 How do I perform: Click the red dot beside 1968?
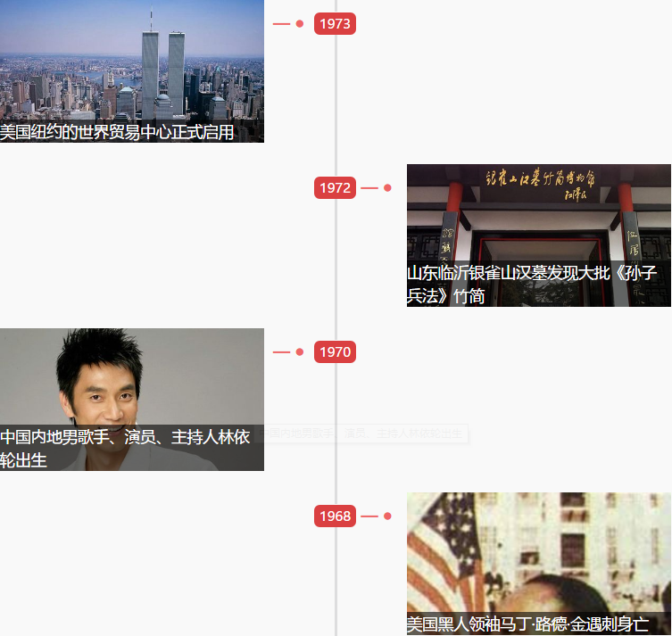[x=387, y=516]
